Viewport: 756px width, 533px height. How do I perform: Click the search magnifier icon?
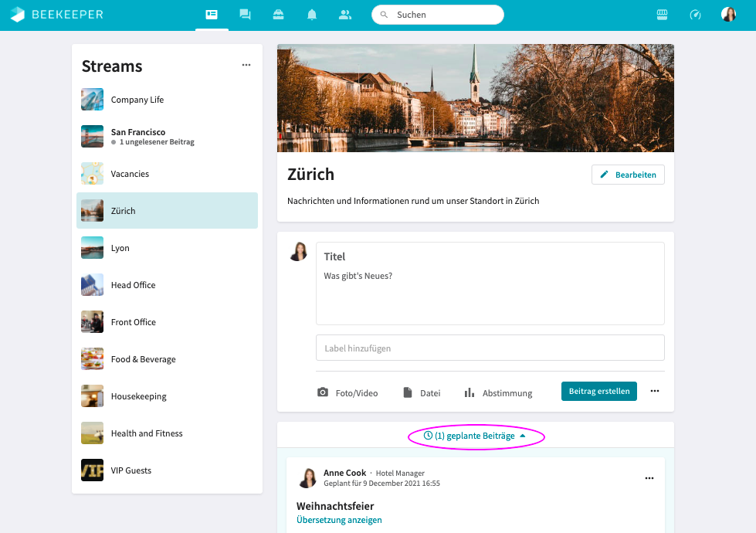click(384, 15)
